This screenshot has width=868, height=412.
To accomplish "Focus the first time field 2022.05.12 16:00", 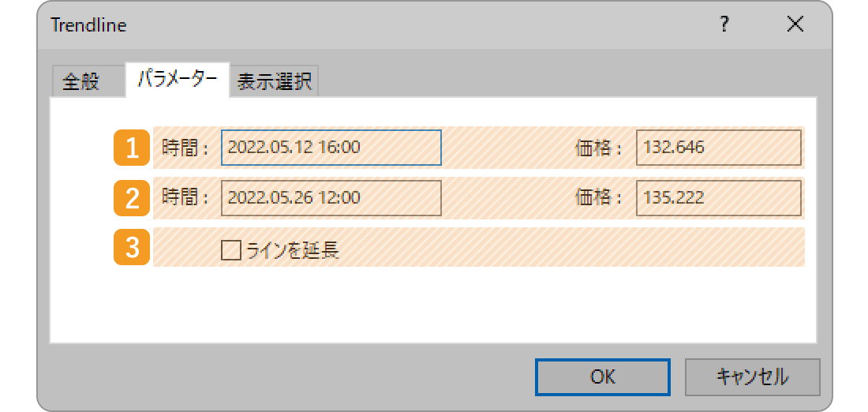I will click(x=331, y=148).
